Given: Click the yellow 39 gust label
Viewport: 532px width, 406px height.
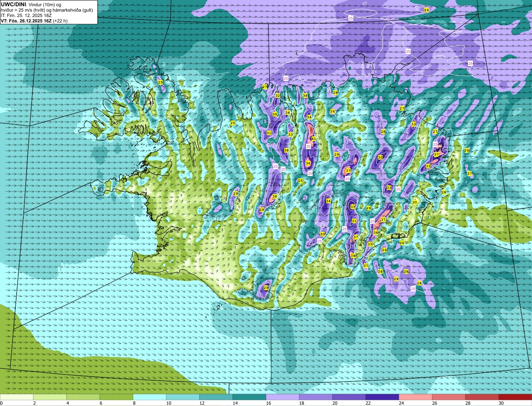Looking at the screenshot, I should 352,256.
